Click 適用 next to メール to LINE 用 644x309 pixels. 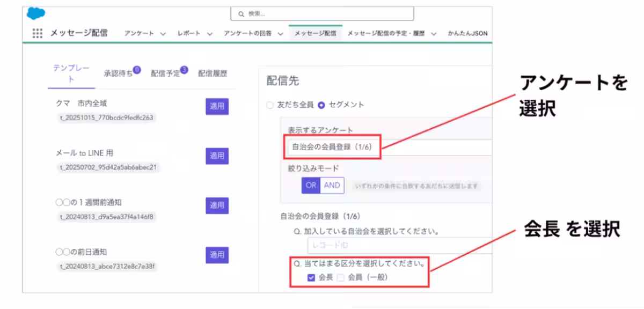217,156
